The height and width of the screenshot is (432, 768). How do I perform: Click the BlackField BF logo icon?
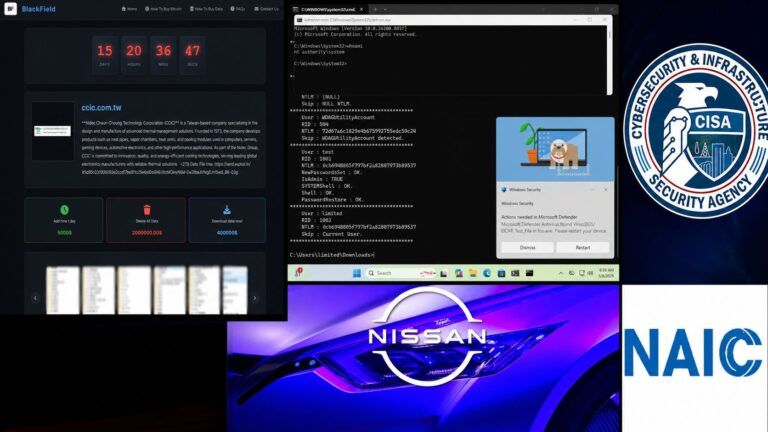10,8
